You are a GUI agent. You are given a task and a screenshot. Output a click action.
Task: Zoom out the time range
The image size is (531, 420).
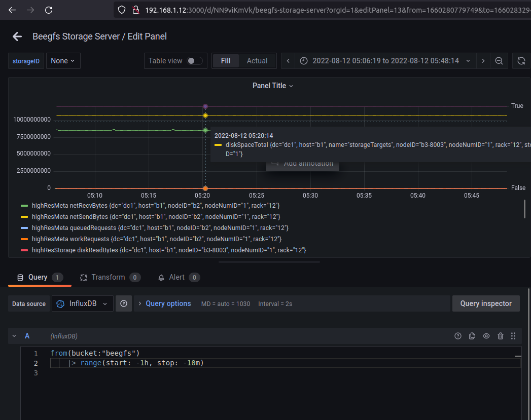coord(499,61)
